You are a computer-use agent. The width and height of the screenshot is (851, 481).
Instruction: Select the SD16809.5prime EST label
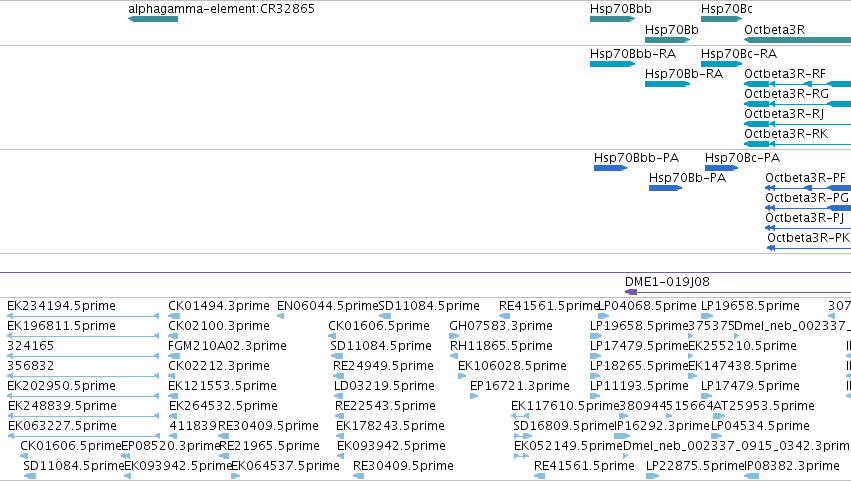pyautogui.click(x=563, y=426)
